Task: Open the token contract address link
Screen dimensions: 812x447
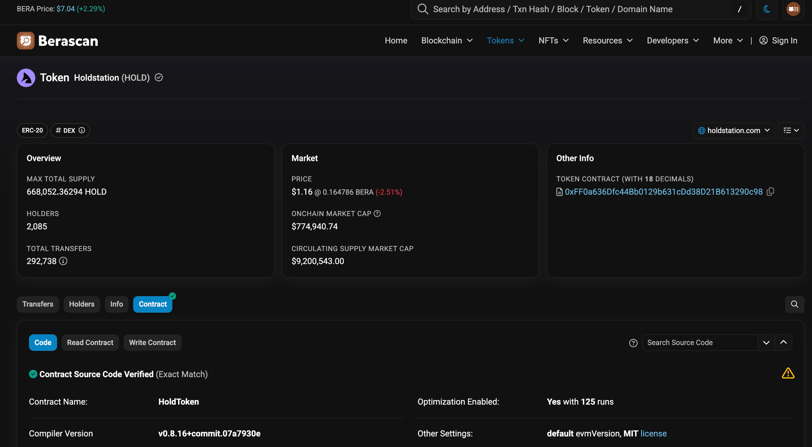Action: [x=663, y=192]
